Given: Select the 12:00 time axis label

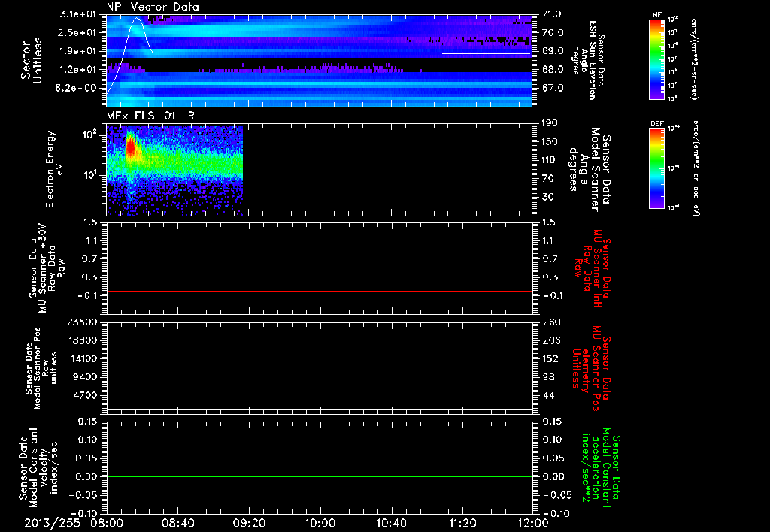Looking at the screenshot, I should (x=532, y=522).
